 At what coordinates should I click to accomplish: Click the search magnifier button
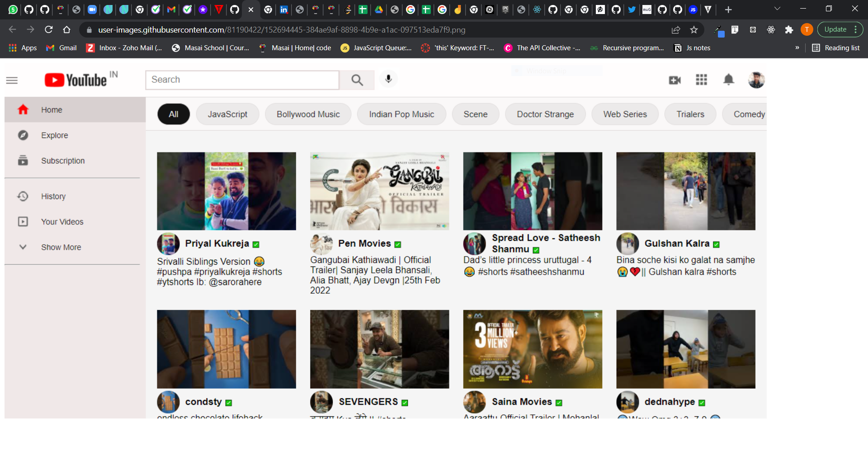[x=357, y=80]
